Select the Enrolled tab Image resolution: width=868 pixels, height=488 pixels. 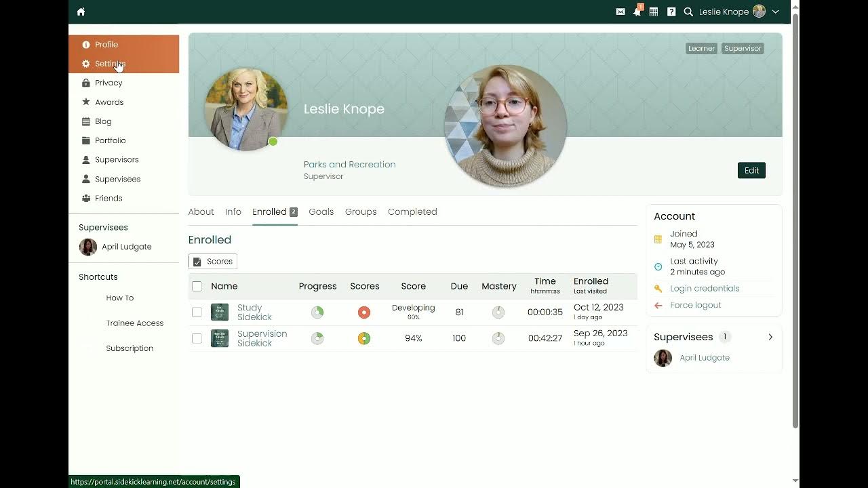point(275,211)
